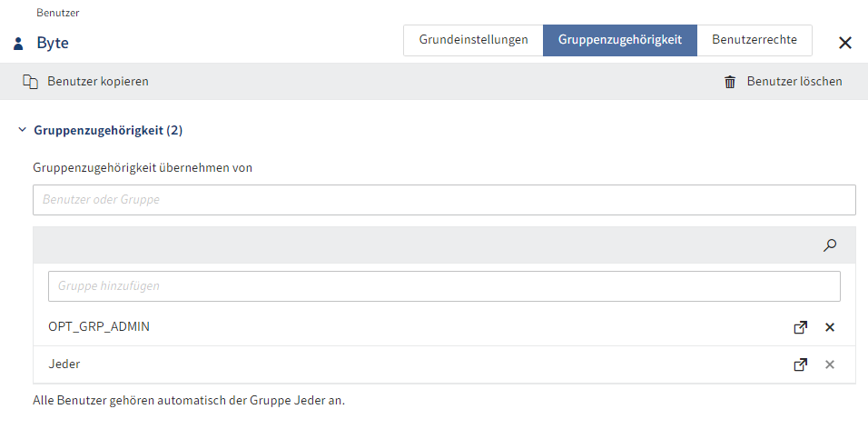This screenshot has height=439, width=868.
Task: Remove OPT_GRP_ADMIN group membership
Action: pyautogui.click(x=829, y=327)
